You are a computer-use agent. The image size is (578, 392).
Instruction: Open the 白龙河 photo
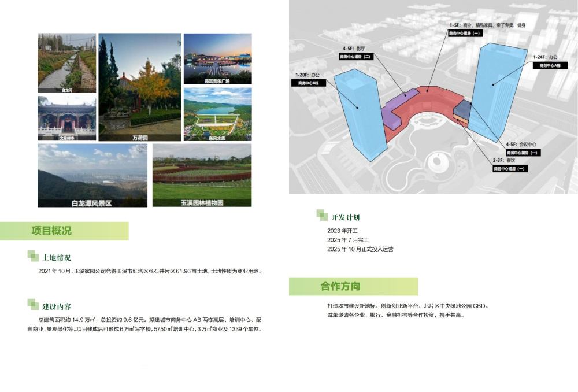[66, 63]
